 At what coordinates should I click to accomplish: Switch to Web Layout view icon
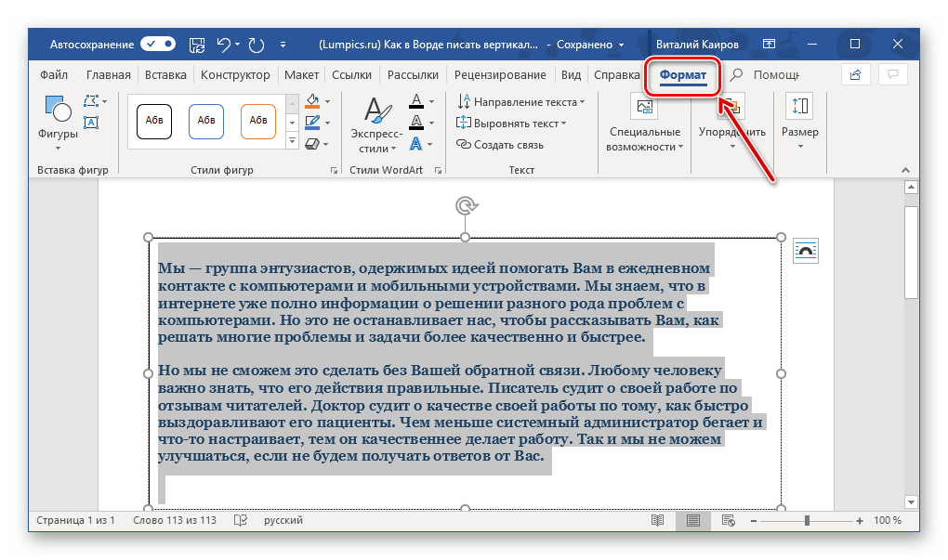(x=728, y=520)
